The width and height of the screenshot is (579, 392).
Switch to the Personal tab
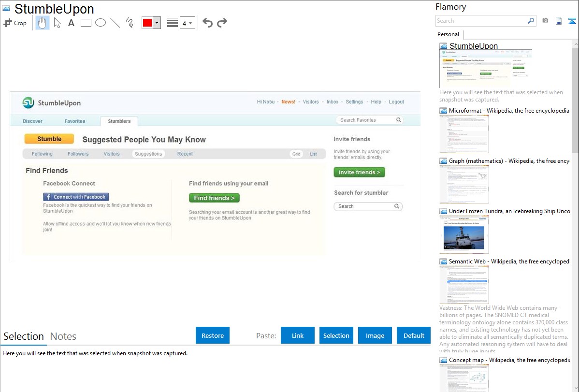449,34
